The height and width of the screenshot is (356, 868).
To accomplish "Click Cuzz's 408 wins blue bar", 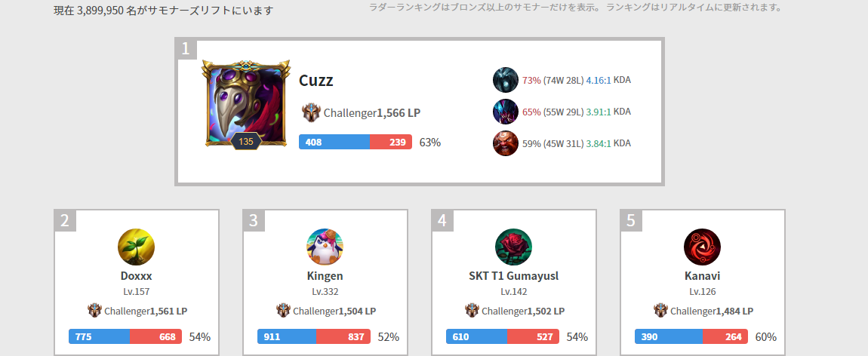I will pos(334,142).
